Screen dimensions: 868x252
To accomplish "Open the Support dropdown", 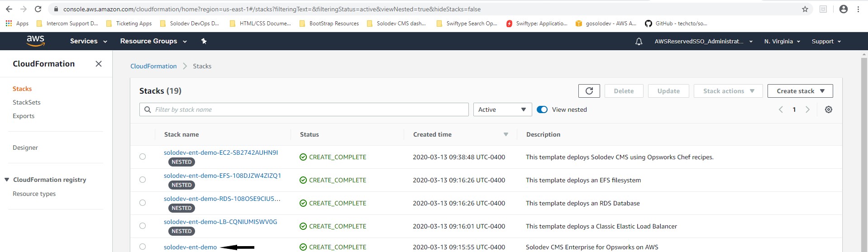I will tap(826, 41).
